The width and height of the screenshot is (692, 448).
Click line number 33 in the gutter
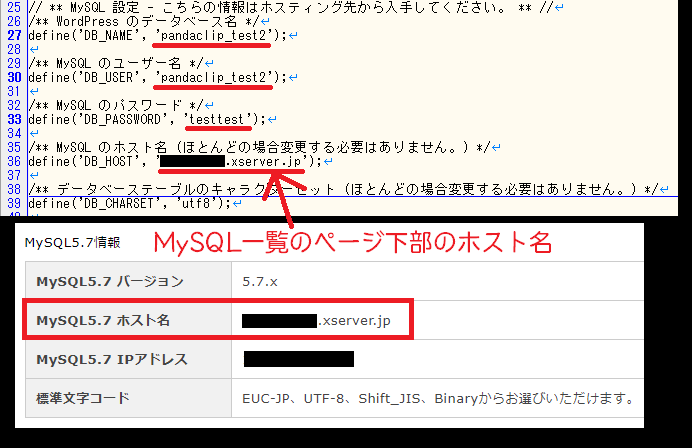point(14,119)
